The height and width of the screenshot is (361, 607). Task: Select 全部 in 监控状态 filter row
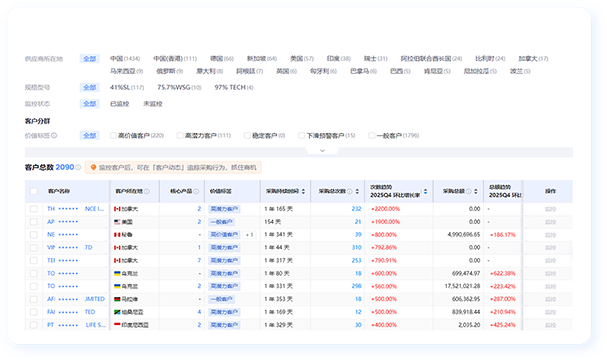pyautogui.click(x=89, y=104)
